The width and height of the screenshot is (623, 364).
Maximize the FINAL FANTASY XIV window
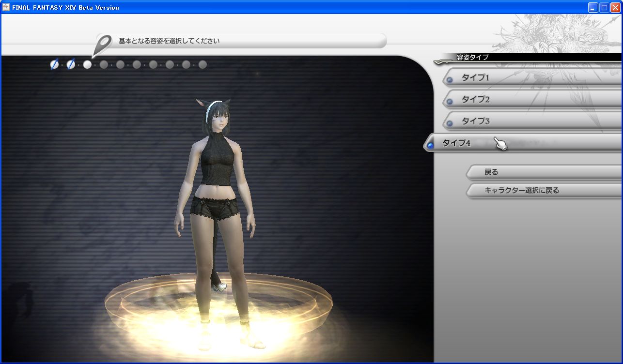pos(604,7)
